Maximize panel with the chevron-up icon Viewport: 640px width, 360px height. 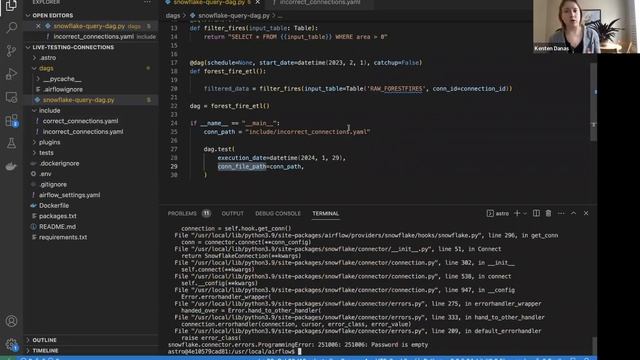tap(573, 213)
